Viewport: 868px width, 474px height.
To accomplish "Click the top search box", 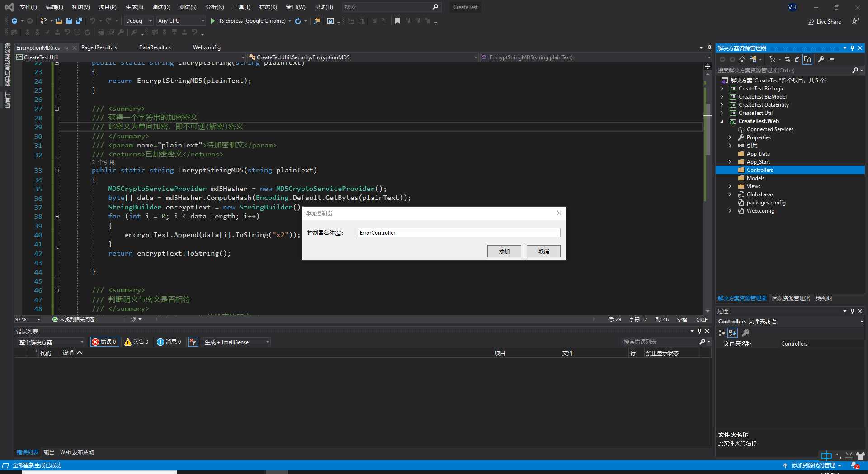I will tap(391, 7).
